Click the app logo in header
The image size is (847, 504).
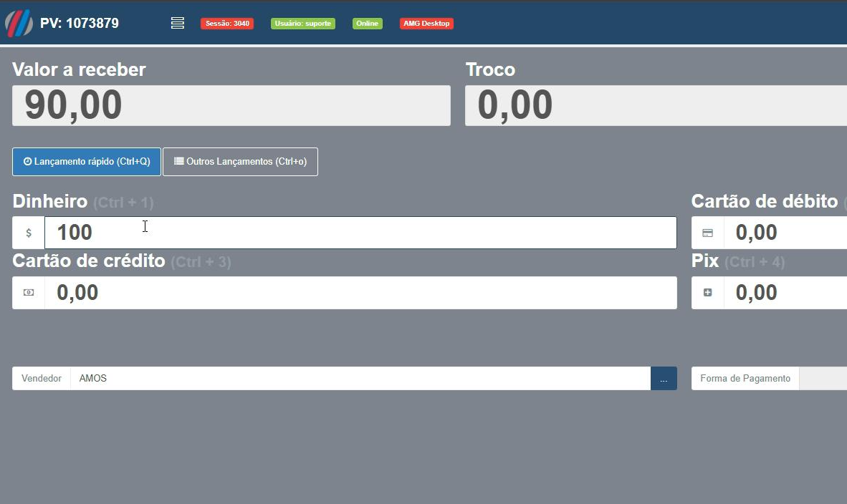coord(19,23)
